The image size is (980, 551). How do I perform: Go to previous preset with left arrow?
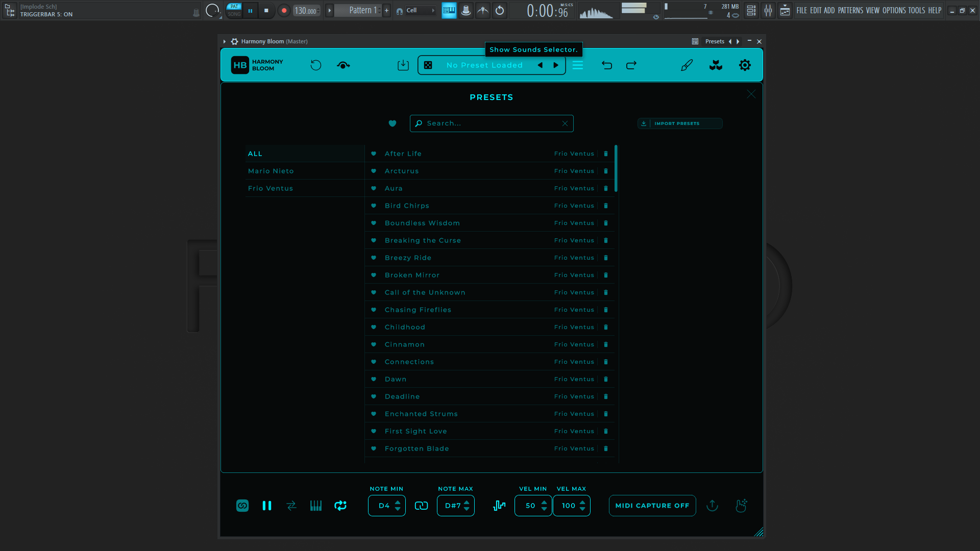(540, 65)
